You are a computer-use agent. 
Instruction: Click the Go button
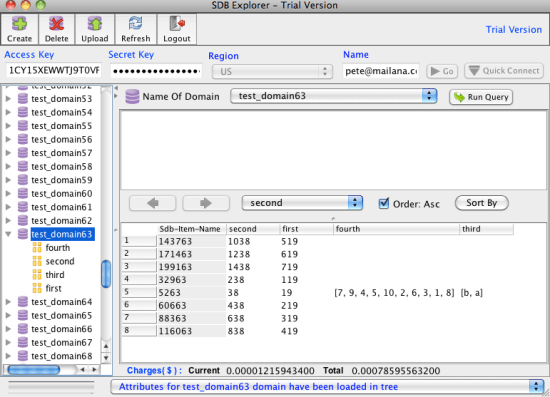click(x=442, y=71)
